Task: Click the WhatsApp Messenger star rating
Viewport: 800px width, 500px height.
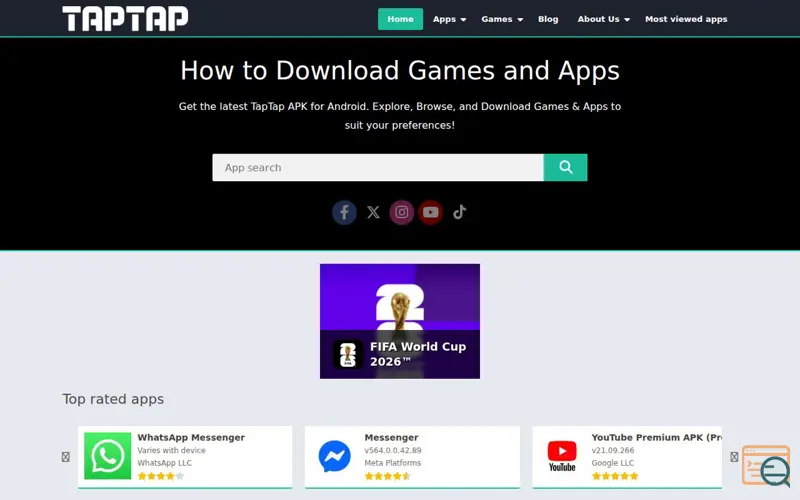Action: 160,476
